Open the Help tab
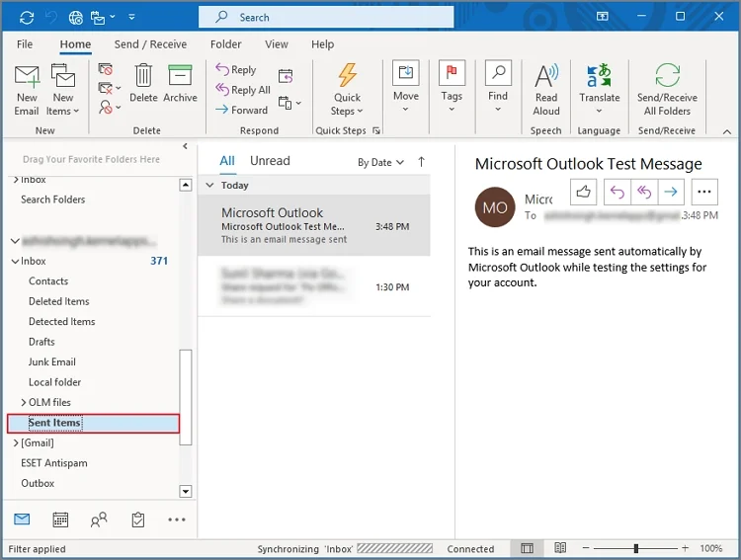Screen dimensions: 741x560 323,44
